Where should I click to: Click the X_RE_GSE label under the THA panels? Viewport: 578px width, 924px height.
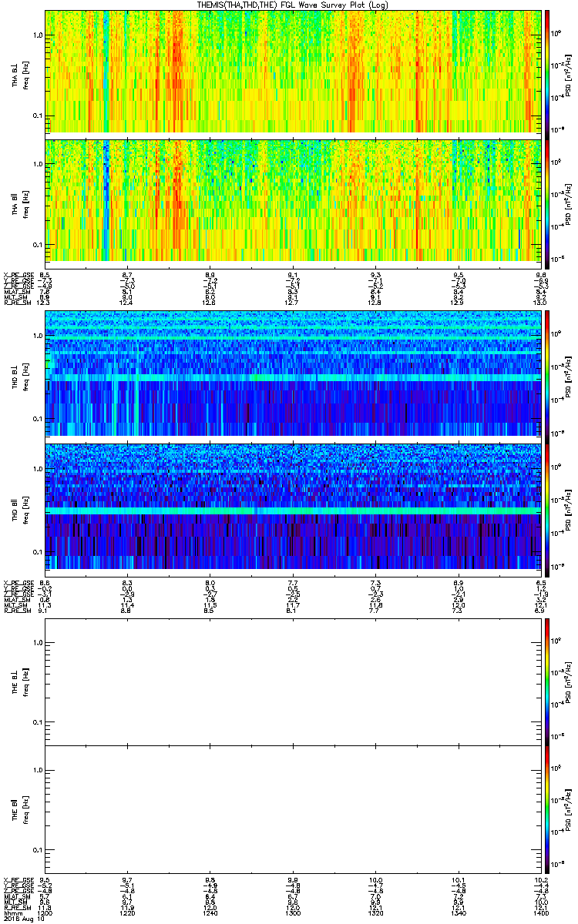(18, 274)
